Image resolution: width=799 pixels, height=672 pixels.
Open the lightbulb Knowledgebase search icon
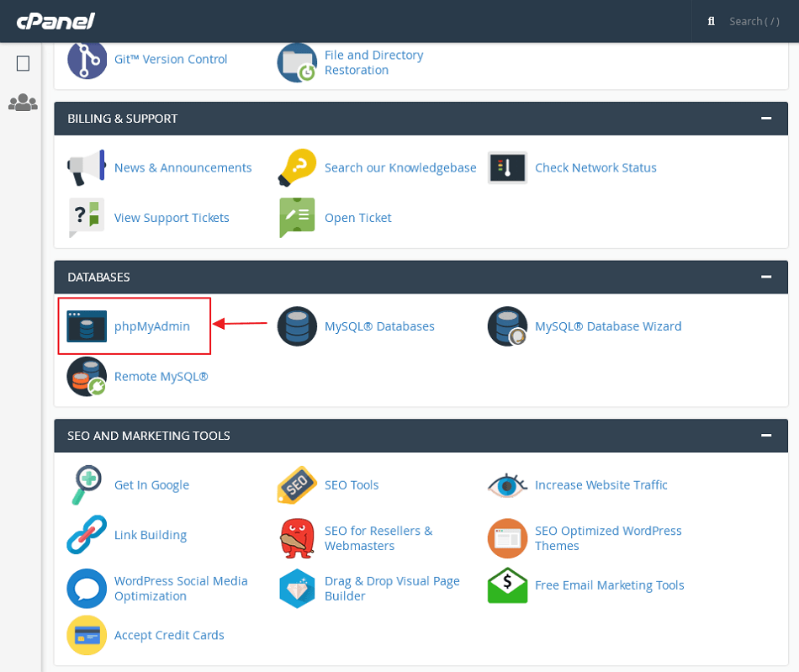click(x=297, y=167)
